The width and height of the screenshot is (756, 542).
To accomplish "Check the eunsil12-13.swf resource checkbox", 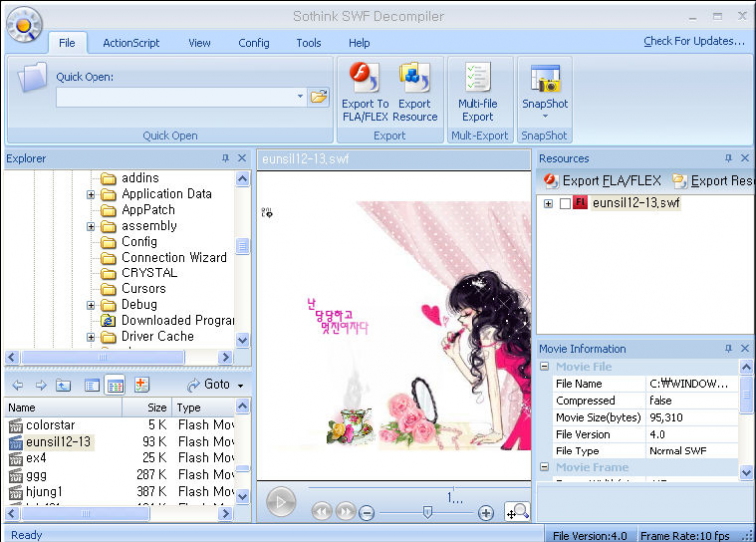I will click(566, 204).
